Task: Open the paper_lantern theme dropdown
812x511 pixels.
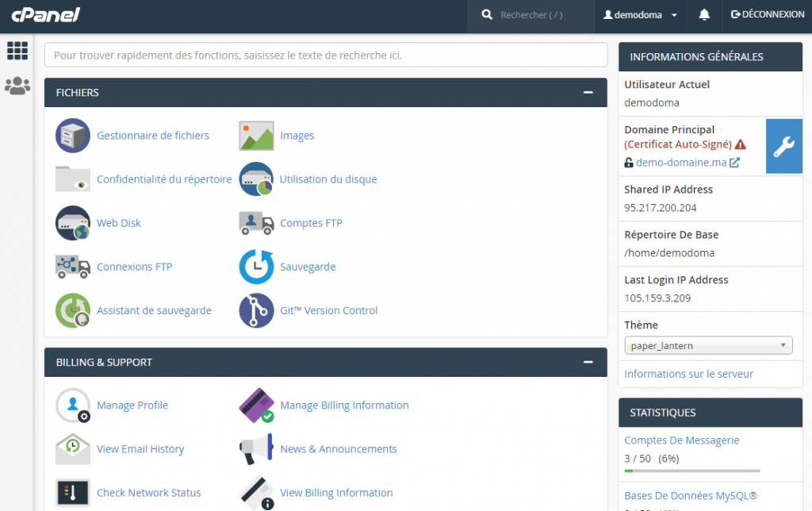Action: point(707,345)
